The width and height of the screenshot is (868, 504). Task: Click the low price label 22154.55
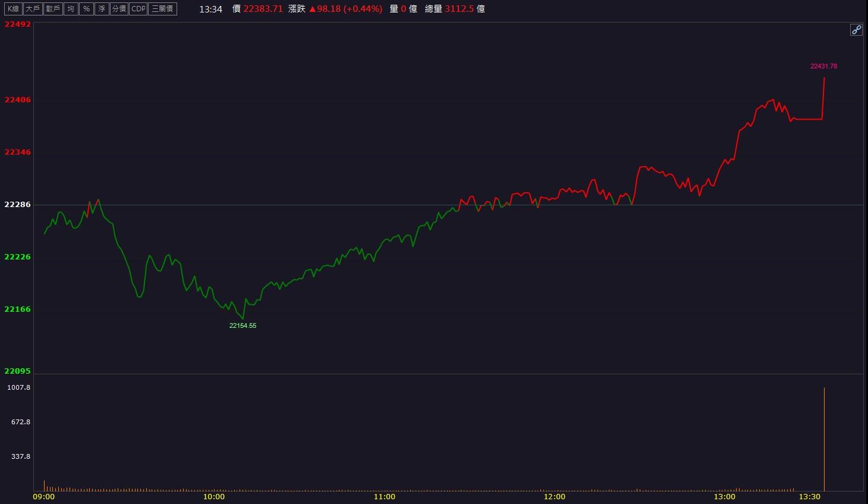(243, 325)
